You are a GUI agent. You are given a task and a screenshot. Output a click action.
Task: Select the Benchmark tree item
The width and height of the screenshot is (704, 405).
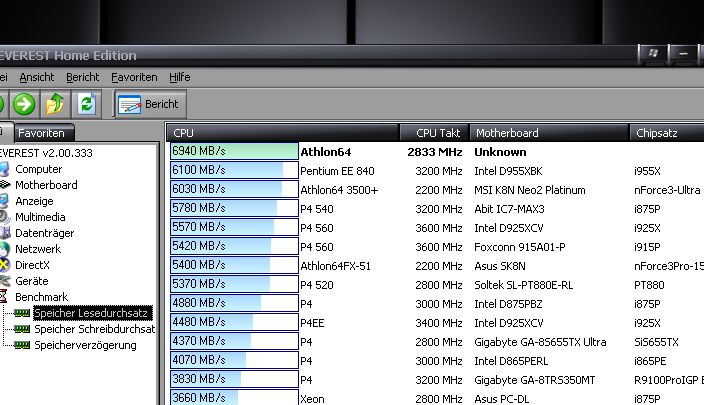[x=41, y=297]
